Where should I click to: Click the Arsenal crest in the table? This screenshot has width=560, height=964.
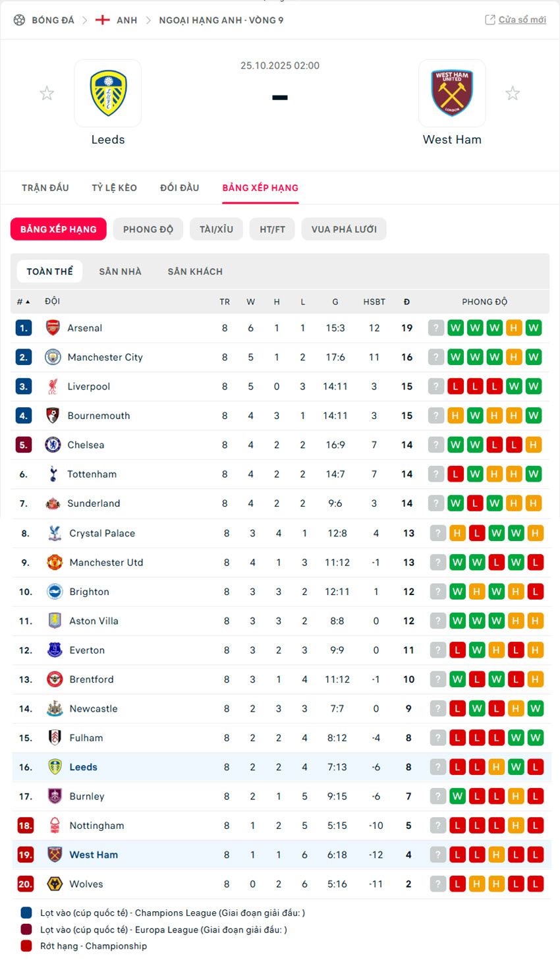[53, 327]
